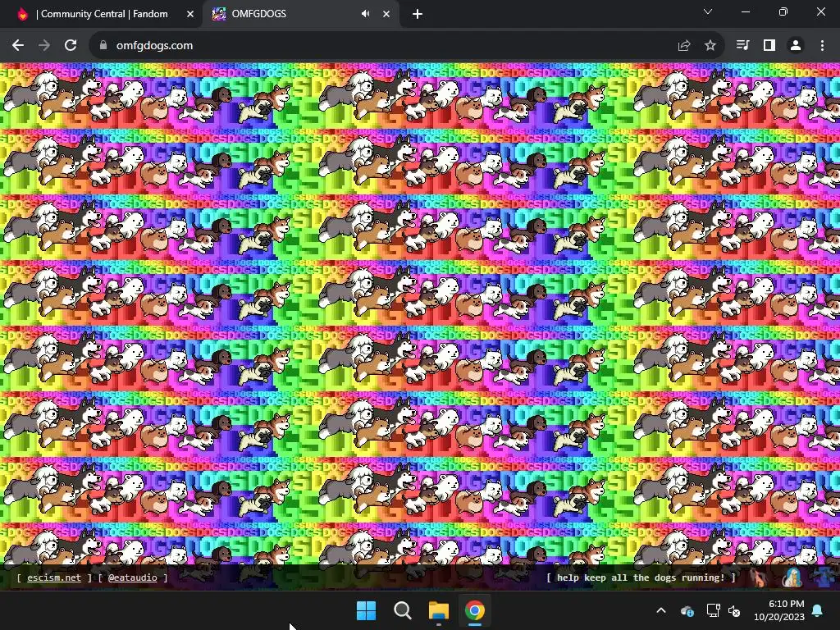Viewport: 840px width, 630px height.
Task: Share this page via share icon
Action: pos(683,46)
